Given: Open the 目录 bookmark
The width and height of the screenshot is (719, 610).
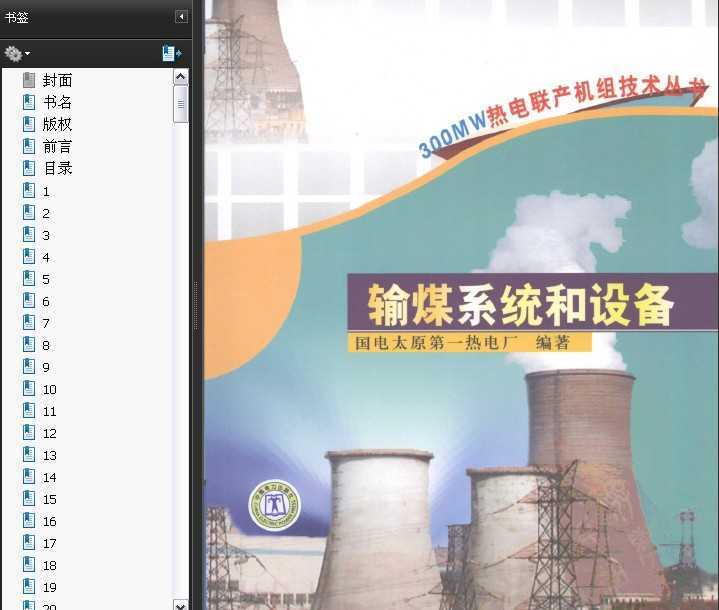Looking at the screenshot, I should tap(57, 168).
